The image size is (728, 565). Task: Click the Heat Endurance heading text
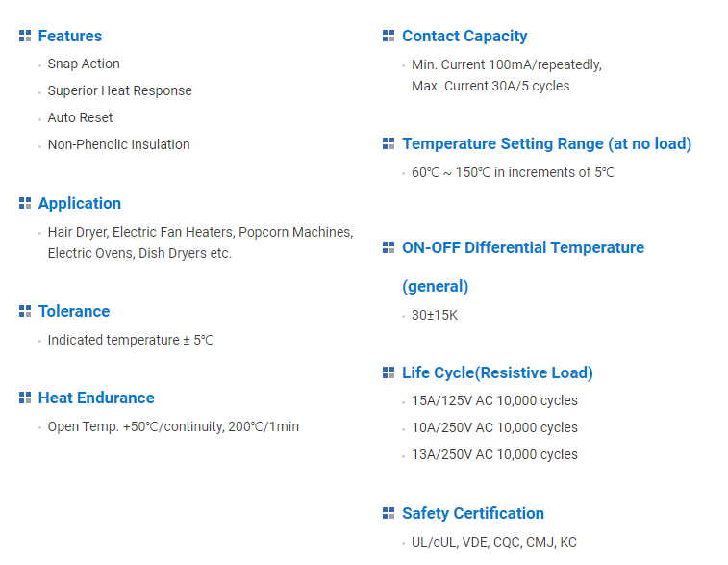tap(96, 398)
